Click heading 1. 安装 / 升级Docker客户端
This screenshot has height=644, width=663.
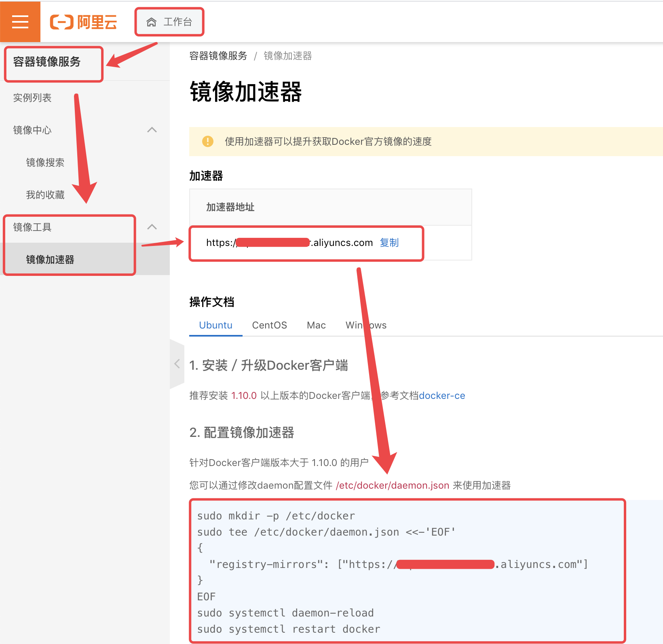pos(269,366)
